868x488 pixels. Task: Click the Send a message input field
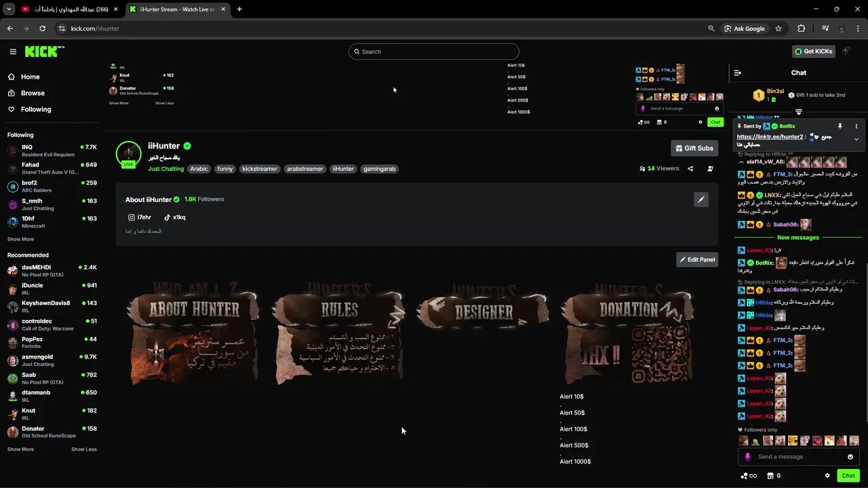coord(800,457)
